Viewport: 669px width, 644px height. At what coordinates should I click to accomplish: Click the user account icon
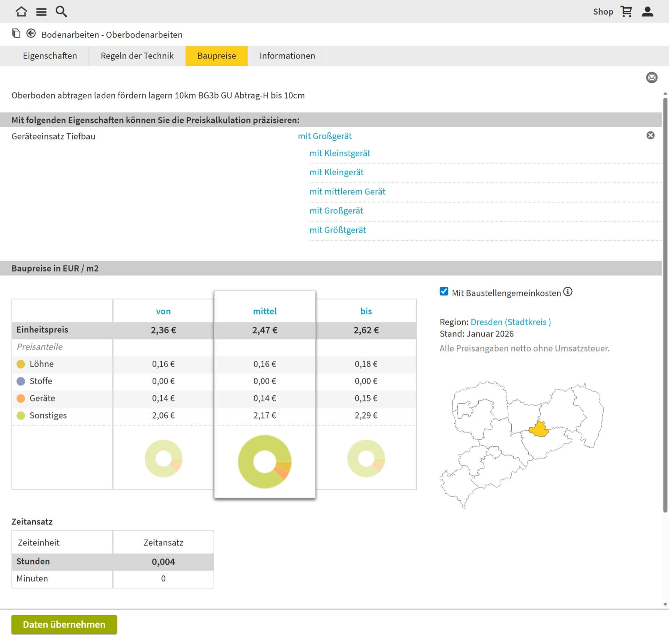(x=647, y=11)
